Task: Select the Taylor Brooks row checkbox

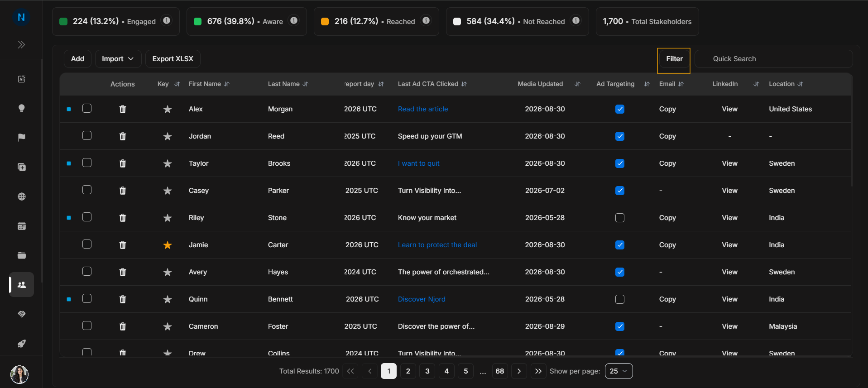Action: 87,163
